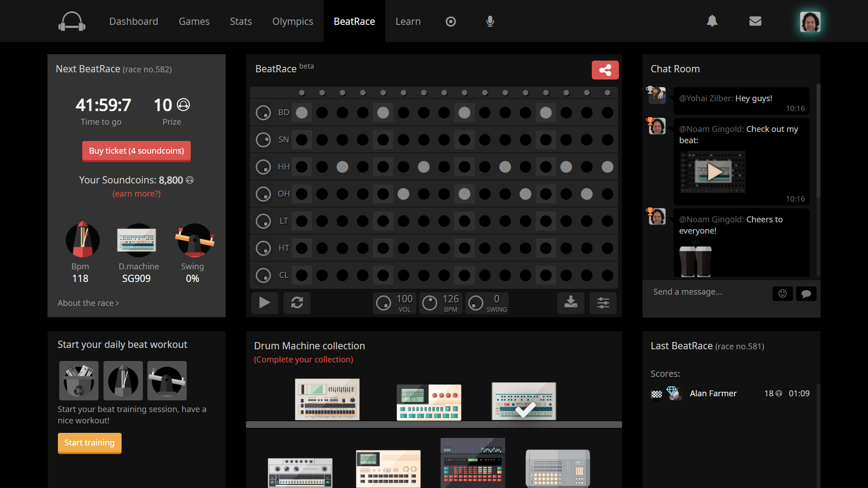Image resolution: width=868 pixels, height=488 pixels.
Task: Adjust the BPM knob
Action: pyautogui.click(x=429, y=303)
